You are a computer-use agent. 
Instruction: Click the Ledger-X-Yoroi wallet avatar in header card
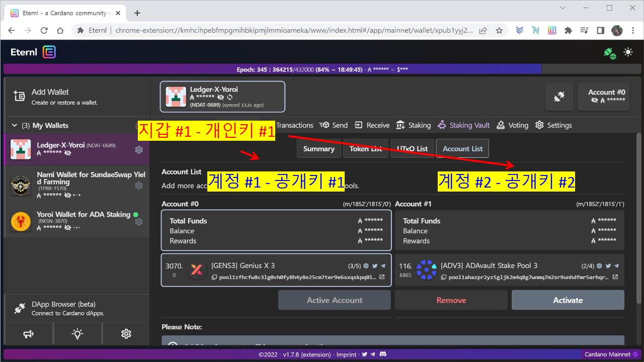pos(176,97)
